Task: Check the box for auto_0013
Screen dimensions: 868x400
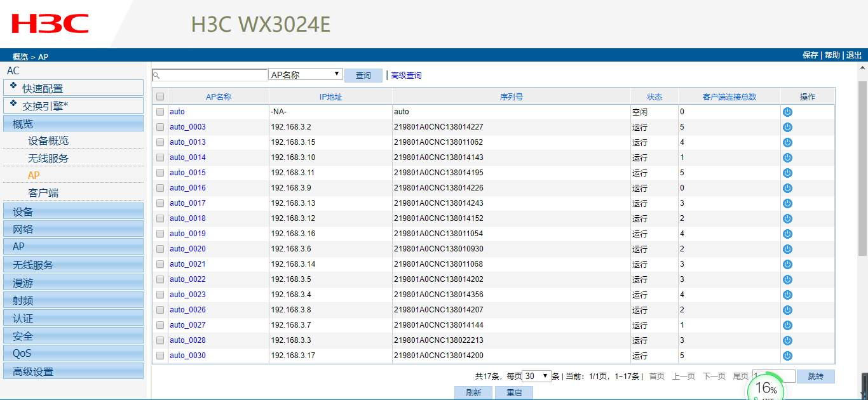Action: (x=160, y=142)
